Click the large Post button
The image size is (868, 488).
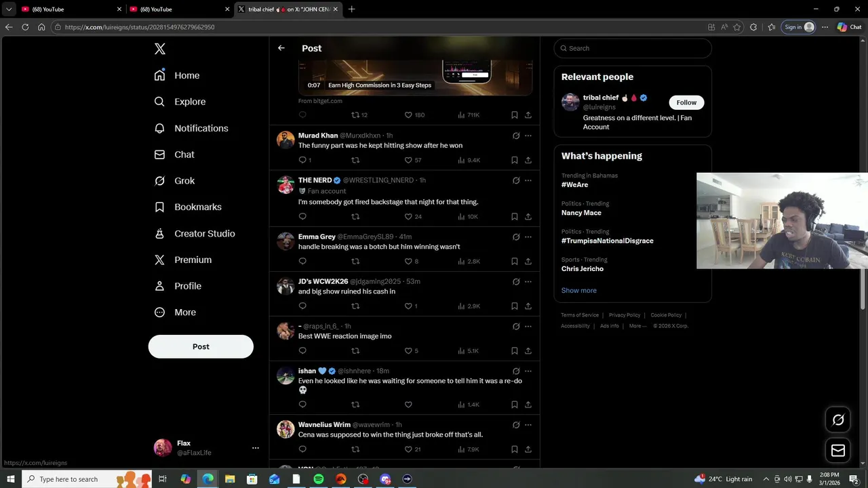[x=201, y=346]
